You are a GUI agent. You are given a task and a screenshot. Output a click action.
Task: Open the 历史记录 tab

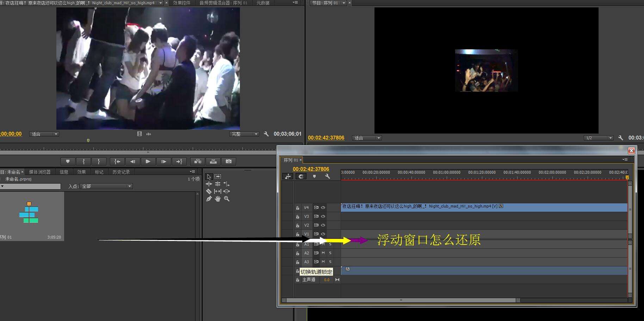[121, 172]
